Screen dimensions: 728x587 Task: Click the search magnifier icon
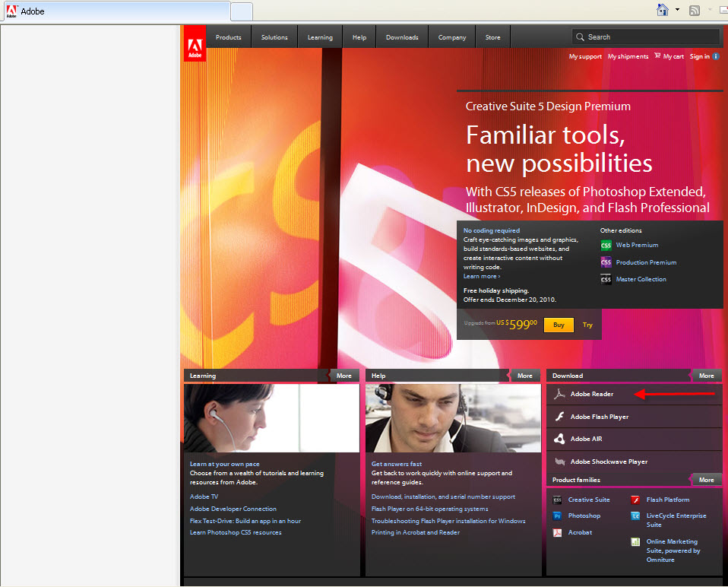580,37
